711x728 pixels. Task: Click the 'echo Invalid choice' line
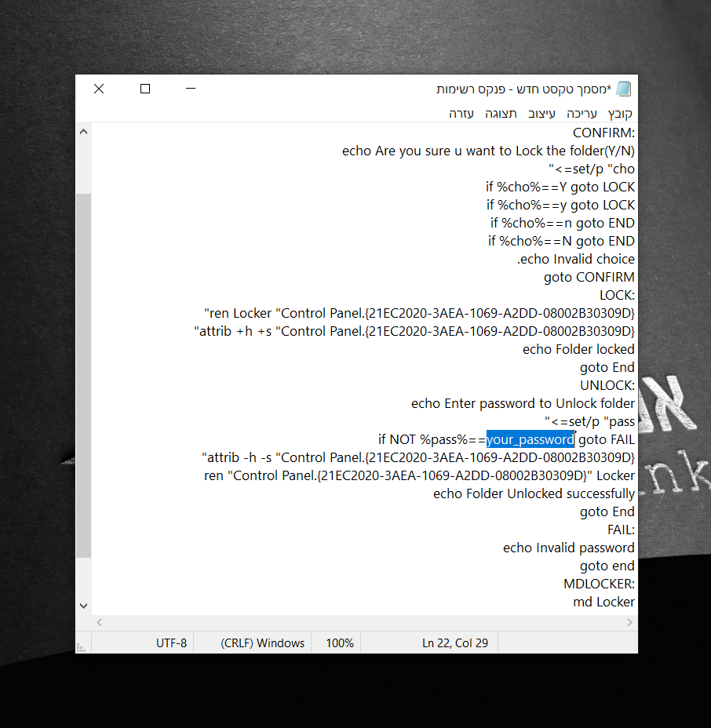[576, 259]
